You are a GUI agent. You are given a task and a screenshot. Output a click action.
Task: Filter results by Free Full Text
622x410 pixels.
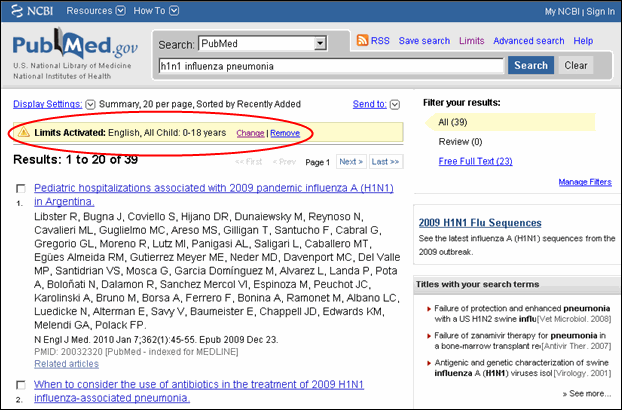pos(475,161)
